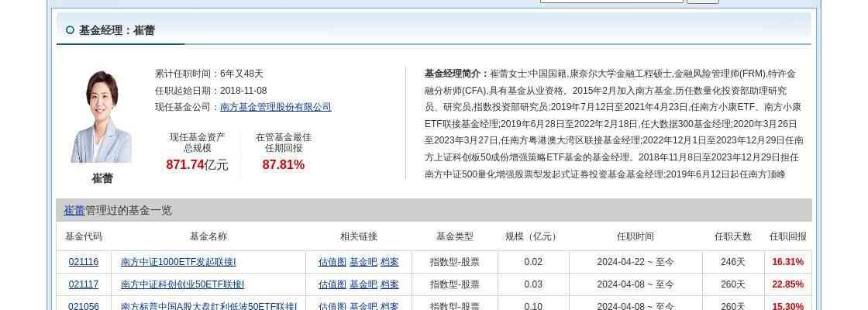Viewport: 868px width, 310px height.
Task: Open 南方标普中国A股大盘红利低波50ETF联接I fund page
Action: (x=208, y=306)
